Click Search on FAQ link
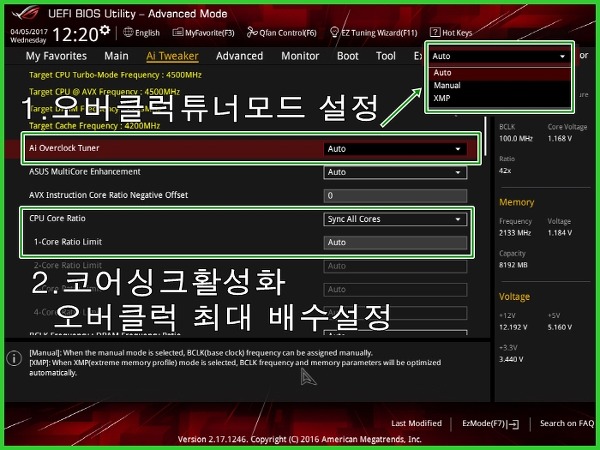The image size is (600, 450). click(567, 423)
